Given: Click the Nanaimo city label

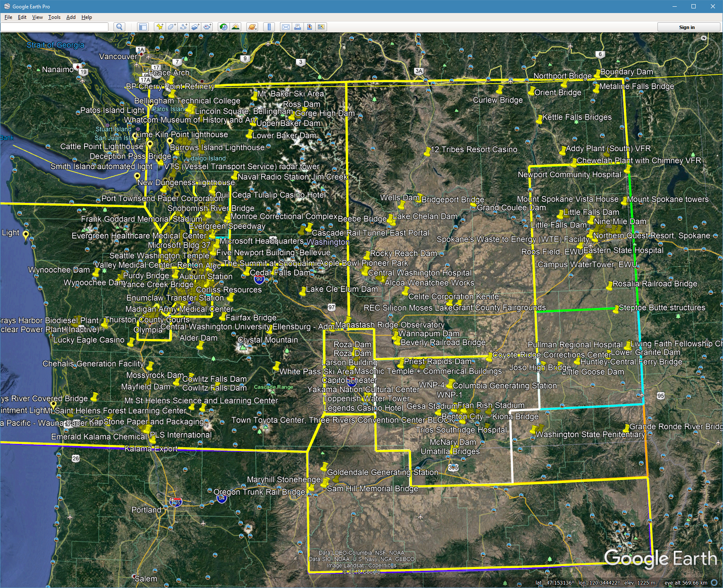Looking at the screenshot, I should click(x=58, y=70).
